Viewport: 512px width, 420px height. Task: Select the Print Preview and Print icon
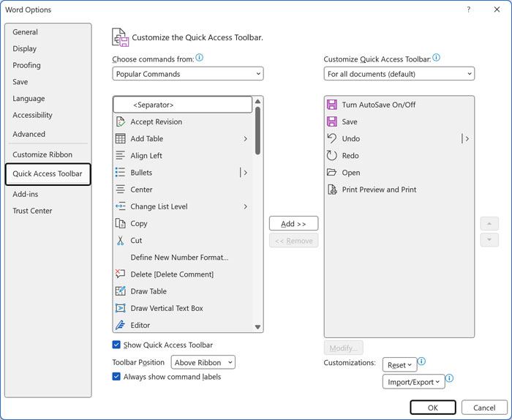click(332, 190)
